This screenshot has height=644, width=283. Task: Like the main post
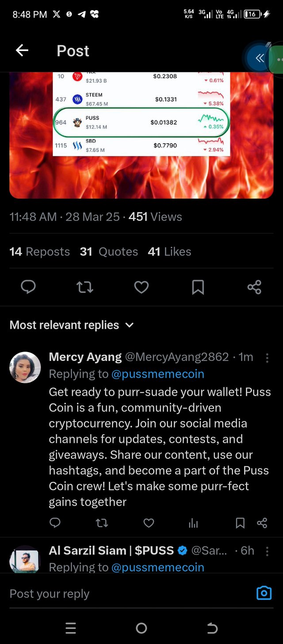[141, 288]
